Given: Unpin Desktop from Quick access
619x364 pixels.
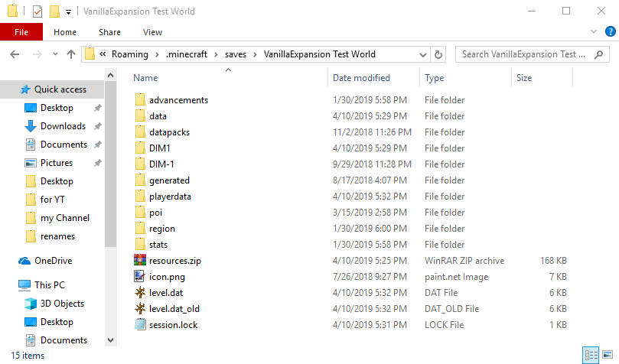Looking at the screenshot, I should click(x=97, y=108).
